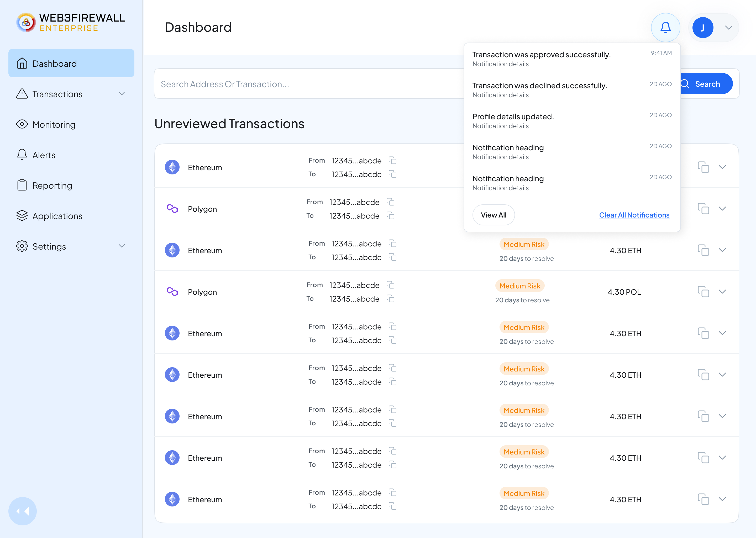
Task: Copy the To address in the last Ethereum row
Action: (392, 506)
